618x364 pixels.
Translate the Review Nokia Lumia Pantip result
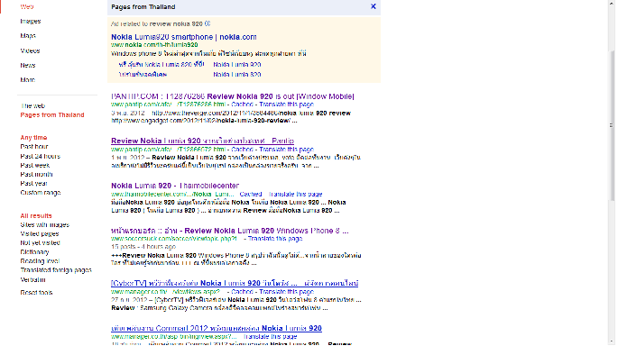click(x=286, y=150)
